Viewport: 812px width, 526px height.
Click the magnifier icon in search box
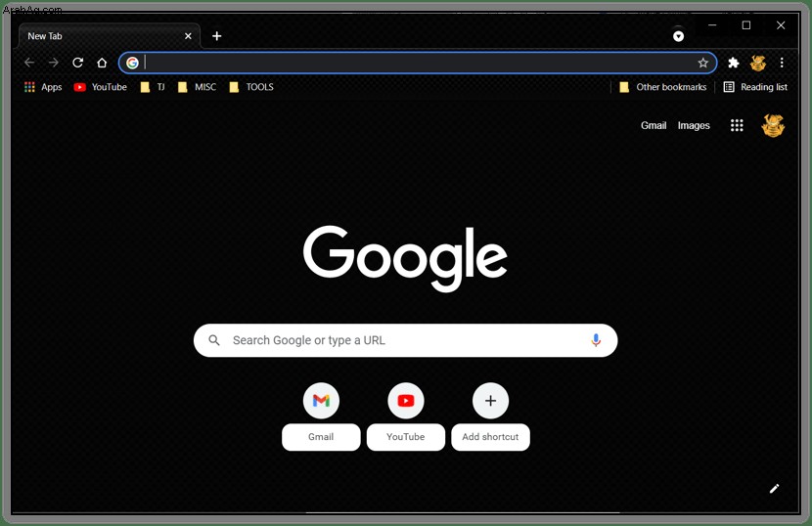[x=214, y=340]
